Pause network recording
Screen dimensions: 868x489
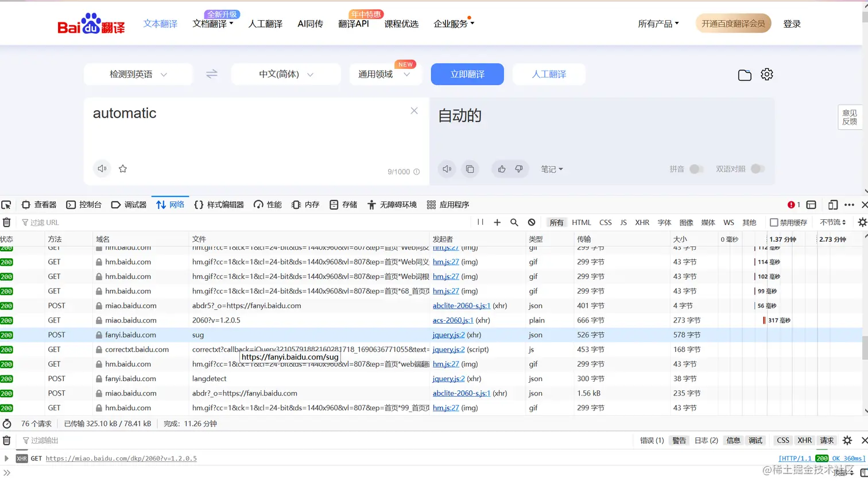coord(480,222)
